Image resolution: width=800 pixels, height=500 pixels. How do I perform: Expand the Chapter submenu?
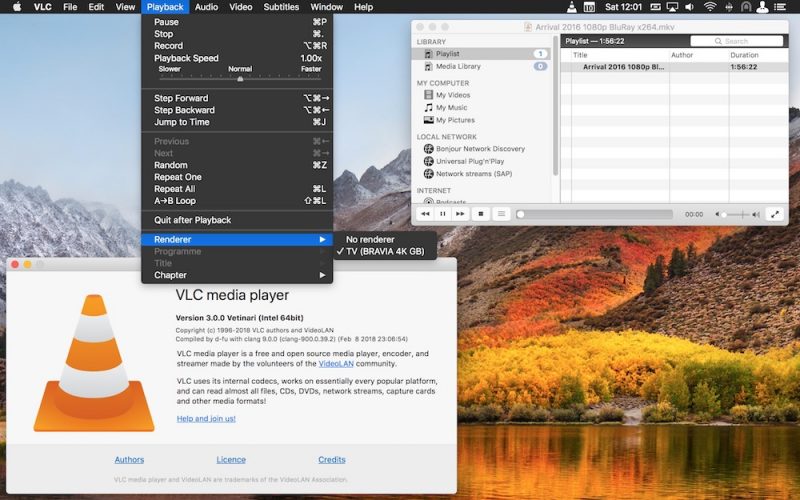pos(237,275)
